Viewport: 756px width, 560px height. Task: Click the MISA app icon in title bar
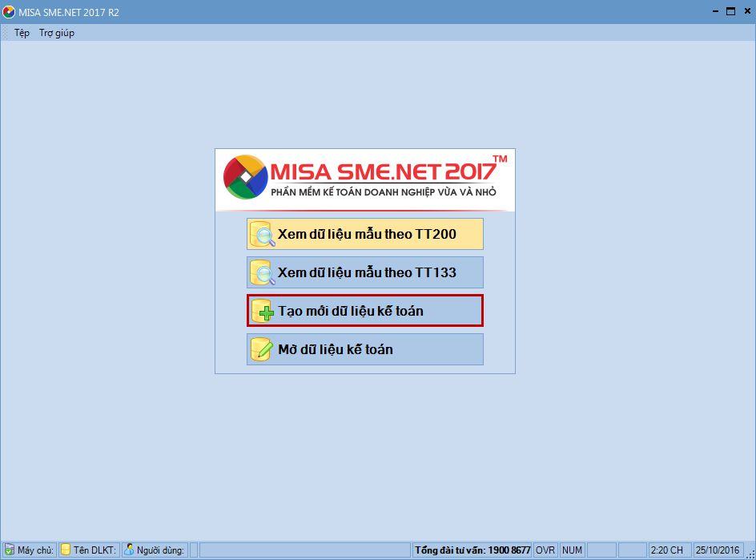[x=8, y=11]
